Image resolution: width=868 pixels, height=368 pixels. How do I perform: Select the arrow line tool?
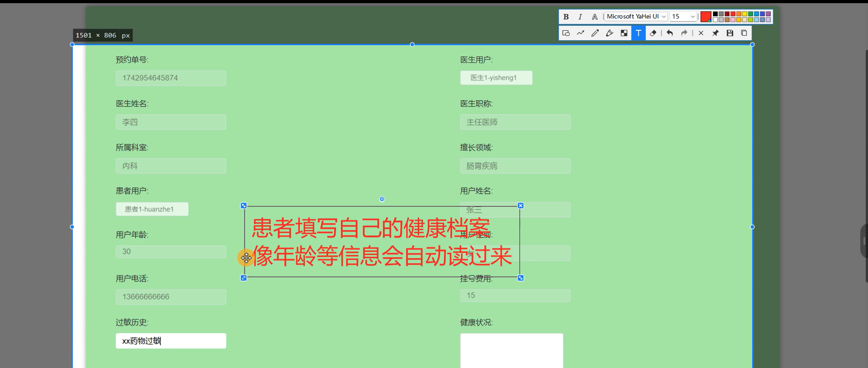pos(580,33)
